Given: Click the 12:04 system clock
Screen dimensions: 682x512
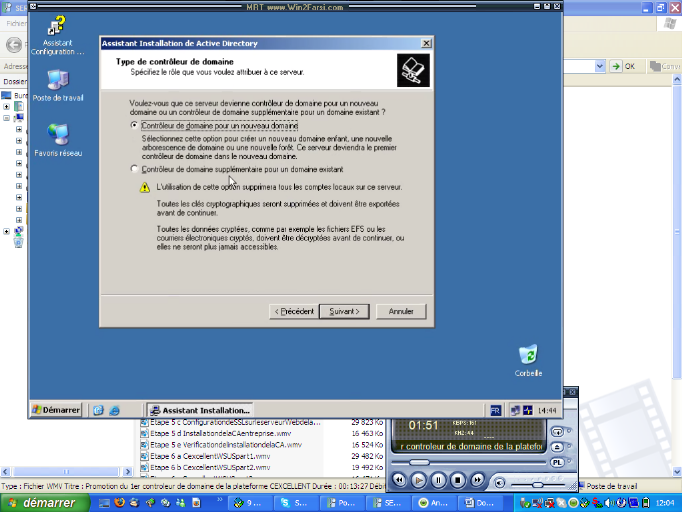Looking at the screenshot, I should (665, 503).
